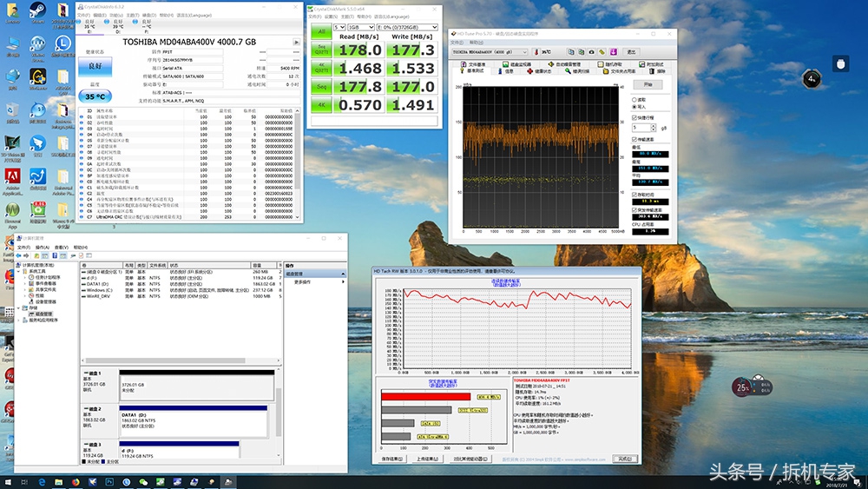Image resolution: width=868 pixels, height=489 pixels.
Task: Open the E: drive dropdown in CrystalDiskMark
Action: point(407,27)
